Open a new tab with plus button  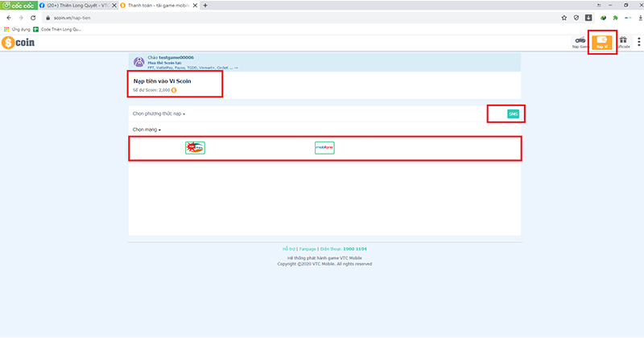tap(205, 6)
